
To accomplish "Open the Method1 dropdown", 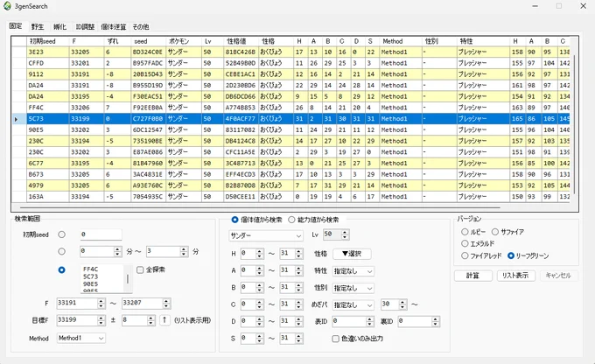I will 80,338.
